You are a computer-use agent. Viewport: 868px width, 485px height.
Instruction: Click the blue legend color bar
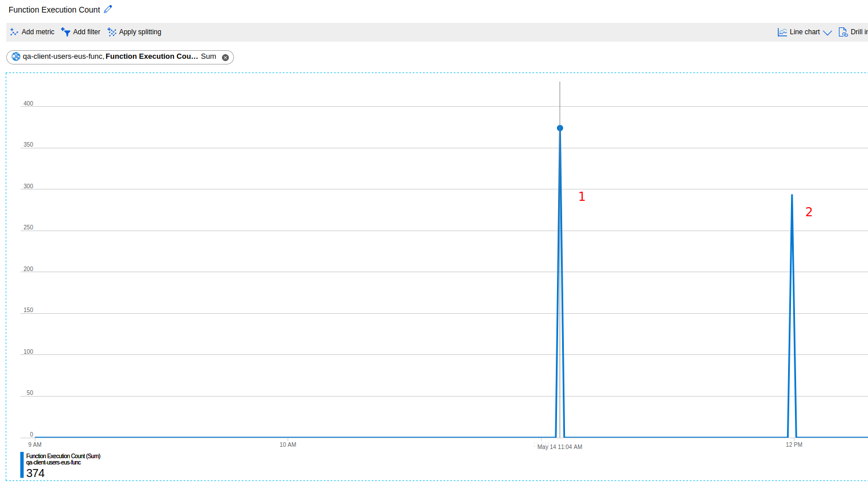[21, 464]
